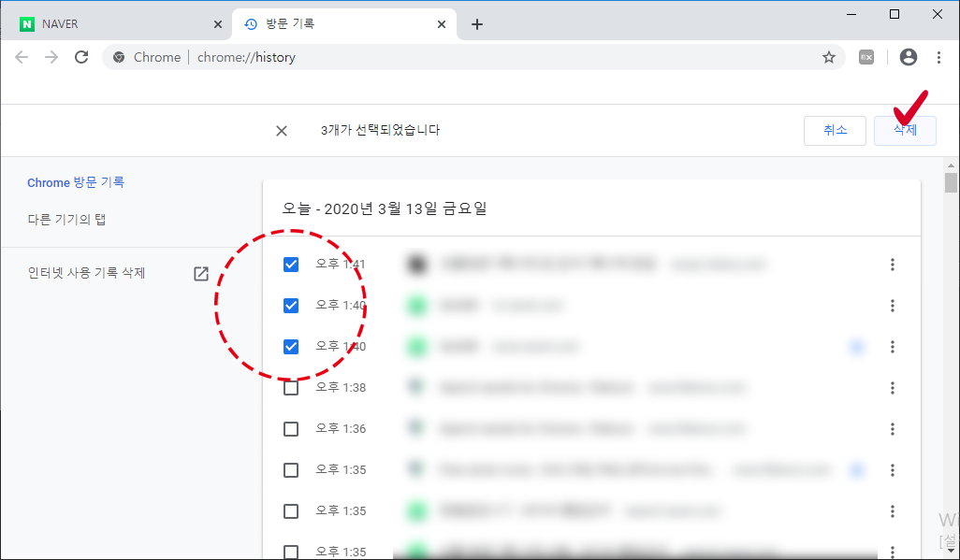Click the 3개가 선택되었습니다 text
Screen dimensions: 960x560
click(x=380, y=130)
